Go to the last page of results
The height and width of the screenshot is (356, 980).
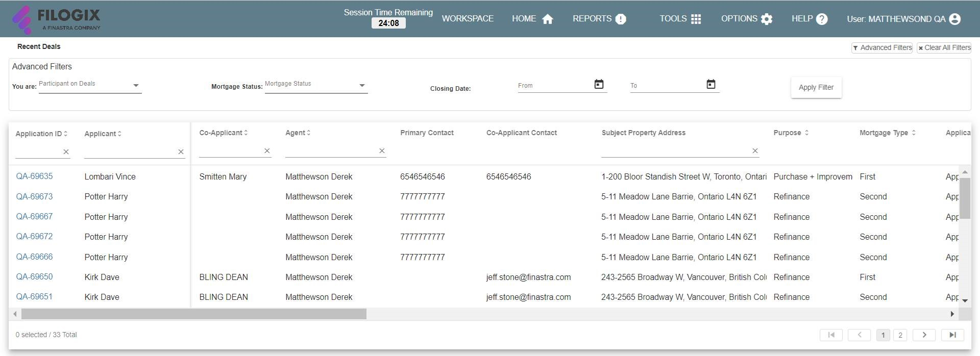[x=952, y=335]
